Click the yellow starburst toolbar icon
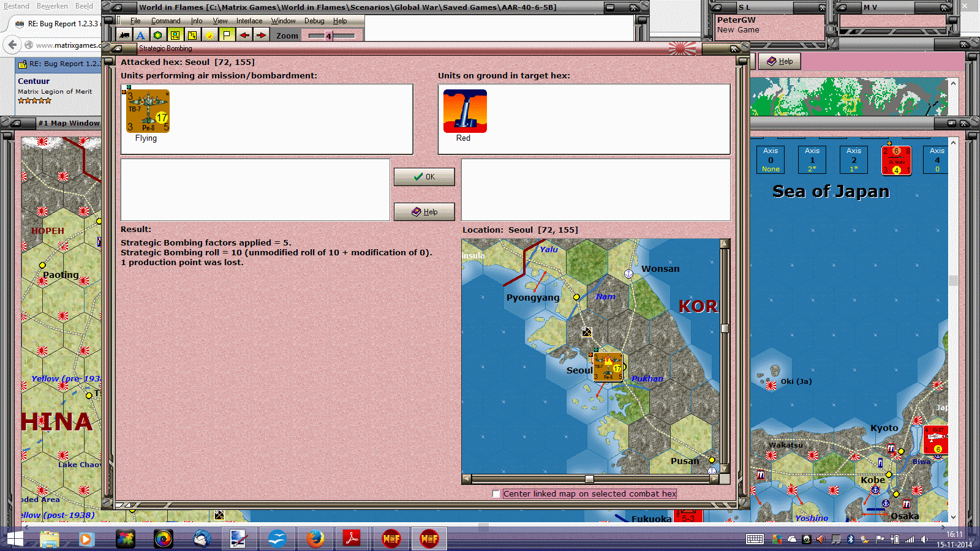 click(x=209, y=36)
